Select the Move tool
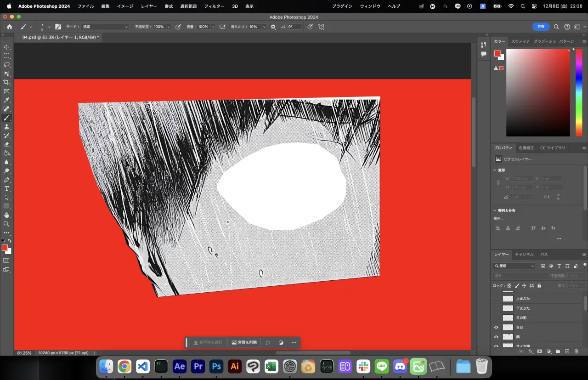The height and width of the screenshot is (380, 588). pos(6,47)
